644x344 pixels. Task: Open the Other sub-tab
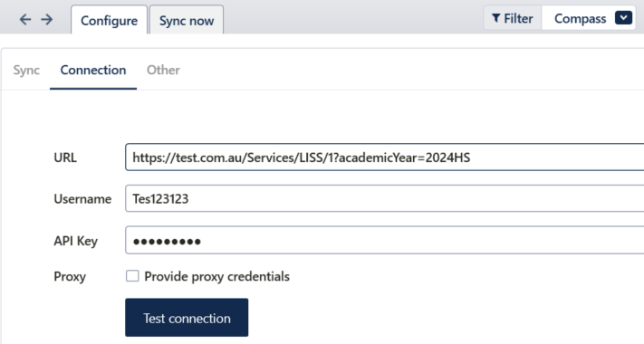[x=163, y=70]
